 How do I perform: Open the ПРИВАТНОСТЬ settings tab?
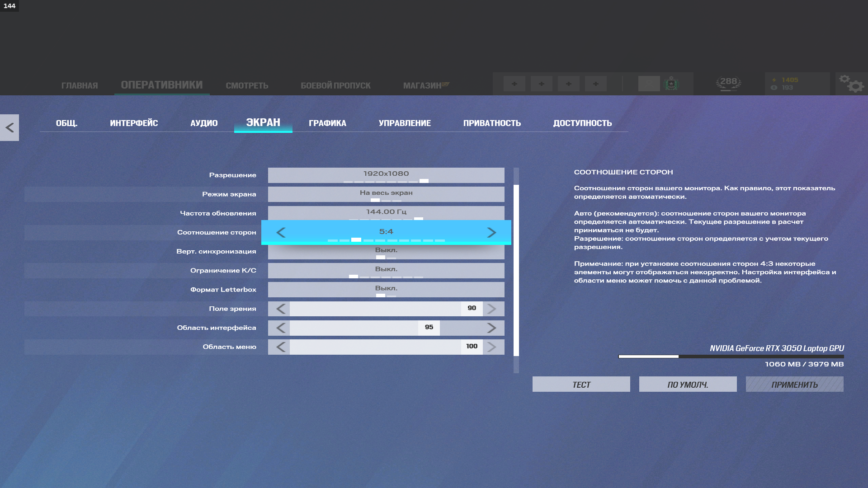click(x=492, y=123)
